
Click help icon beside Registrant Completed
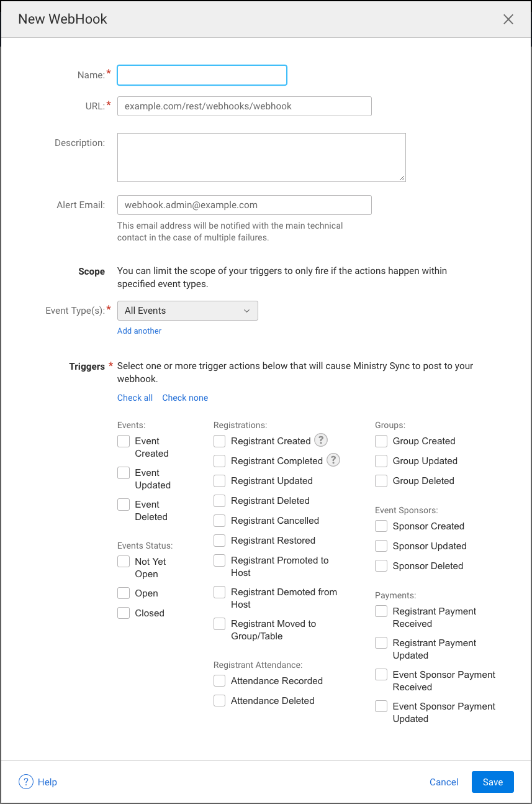pos(333,460)
